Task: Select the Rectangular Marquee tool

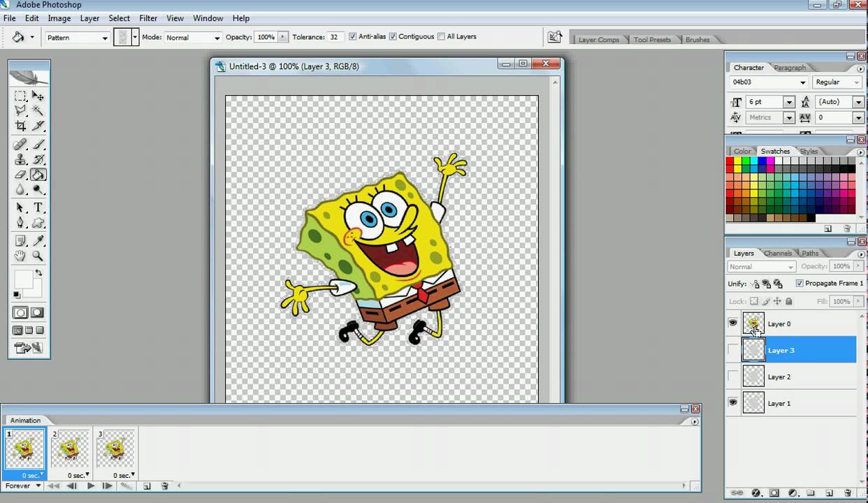Action: tap(20, 96)
